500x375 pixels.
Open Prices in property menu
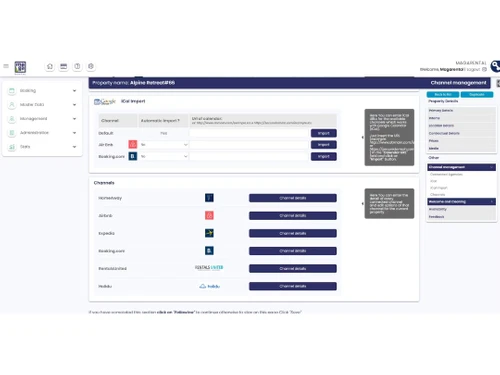(461, 141)
